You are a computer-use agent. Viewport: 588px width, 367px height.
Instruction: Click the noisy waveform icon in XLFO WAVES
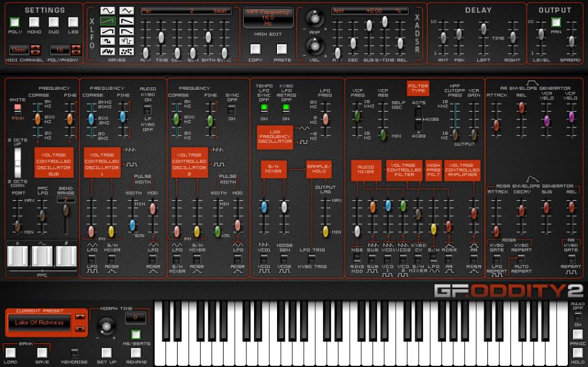pos(107,51)
